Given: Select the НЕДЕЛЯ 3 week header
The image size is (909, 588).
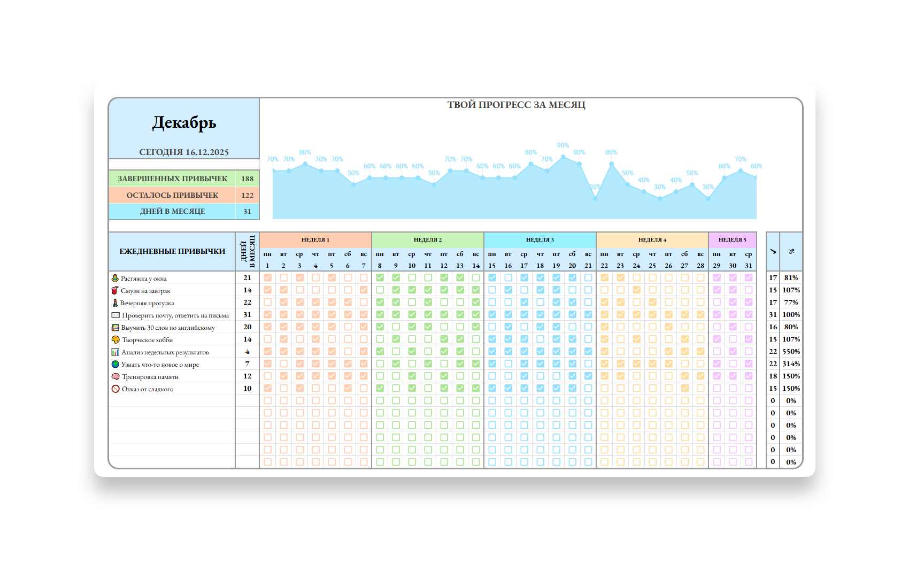Looking at the screenshot, I should pyautogui.click(x=540, y=240).
